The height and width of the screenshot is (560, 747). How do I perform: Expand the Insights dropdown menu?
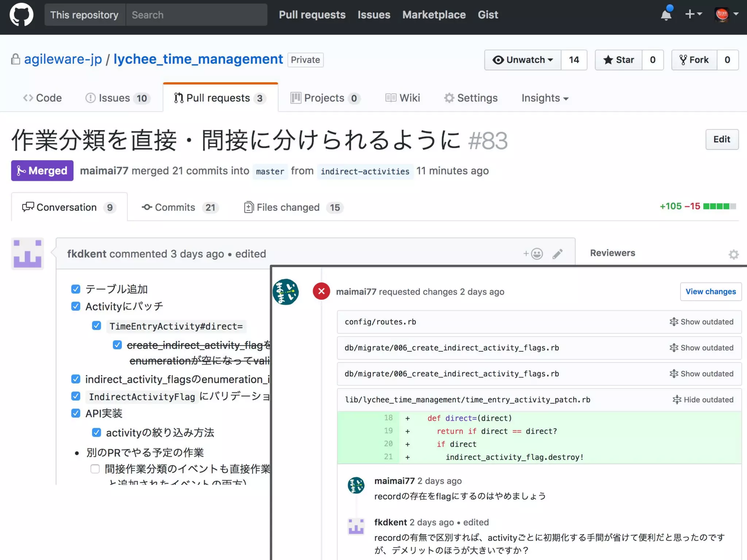click(545, 98)
